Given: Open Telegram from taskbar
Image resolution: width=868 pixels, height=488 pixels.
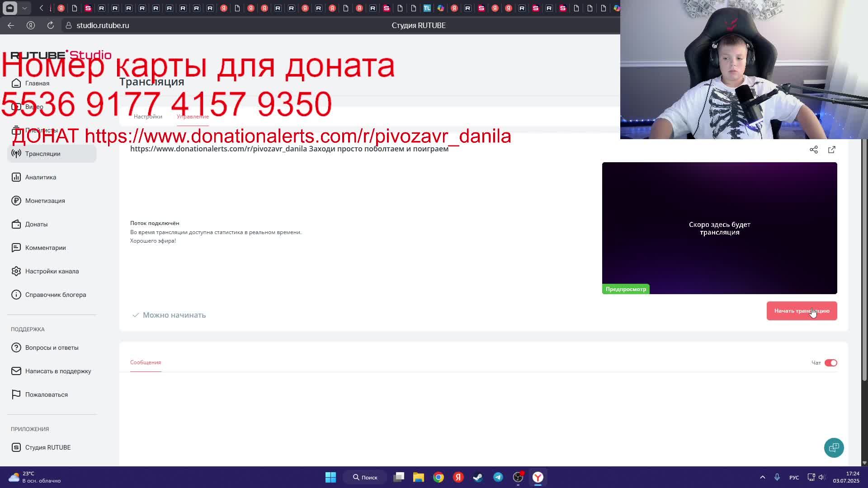Looking at the screenshot, I should pos(498,477).
